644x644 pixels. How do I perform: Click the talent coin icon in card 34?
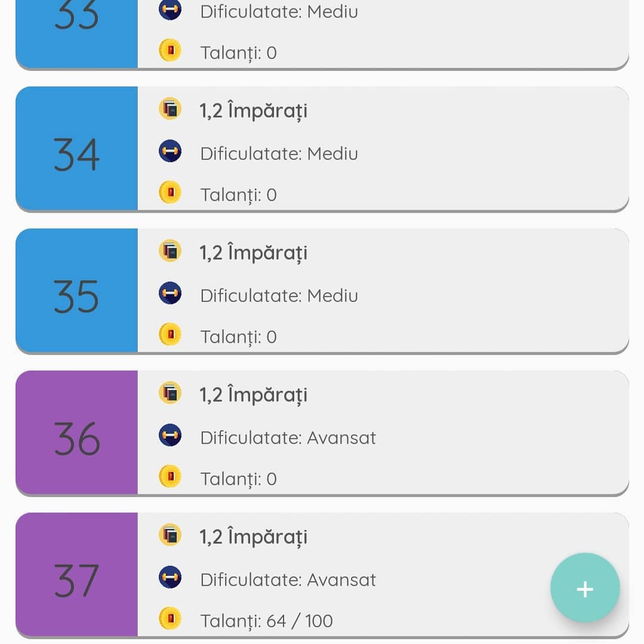pos(170,192)
